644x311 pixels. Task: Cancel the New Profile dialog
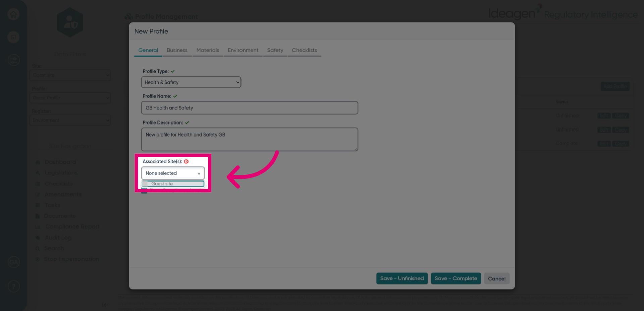click(x=497, y=278)
